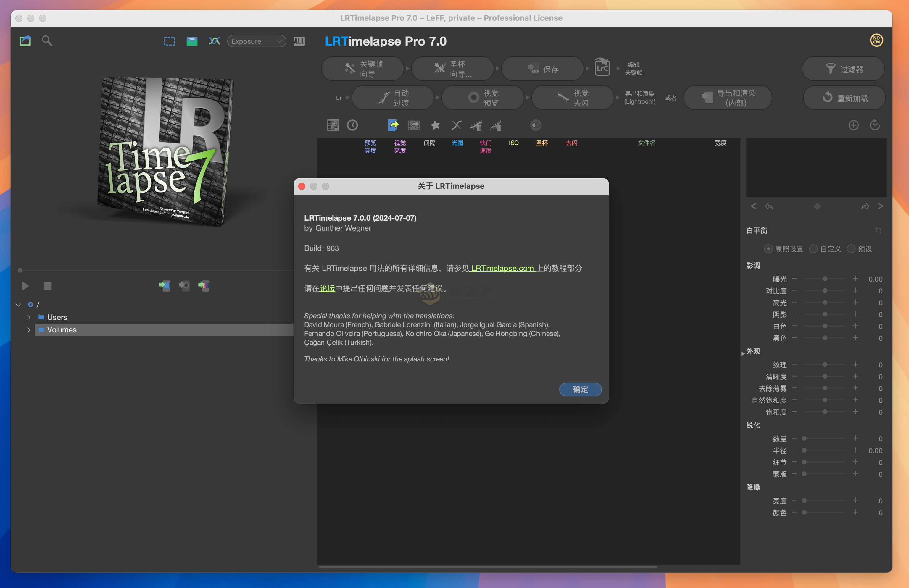Open the LRTimelapse.com link
Image resolution: width=909 pixels, height=588 pixels.
(503, 268)
